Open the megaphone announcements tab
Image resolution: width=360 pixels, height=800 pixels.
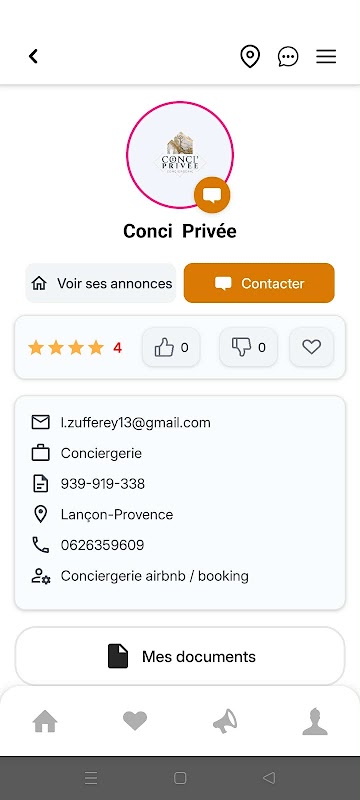(x=225, y=722)
